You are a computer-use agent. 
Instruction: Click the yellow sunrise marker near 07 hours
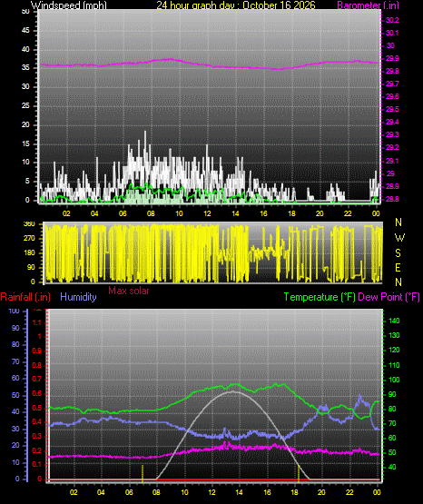click(143, 473)
